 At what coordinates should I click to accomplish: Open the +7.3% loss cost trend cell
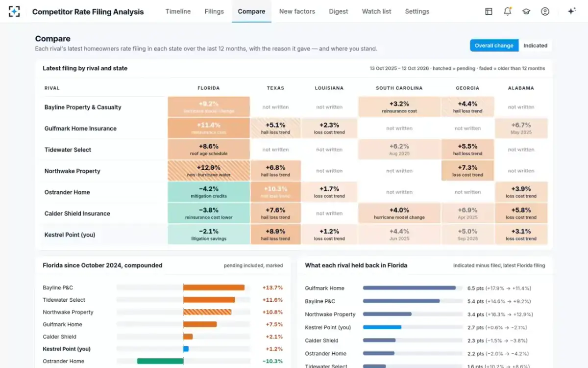[467, 171]
